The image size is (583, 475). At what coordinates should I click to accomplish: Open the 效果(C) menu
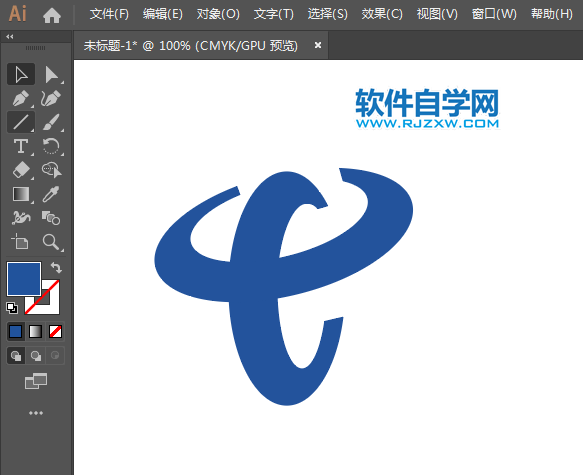(382, 14)
